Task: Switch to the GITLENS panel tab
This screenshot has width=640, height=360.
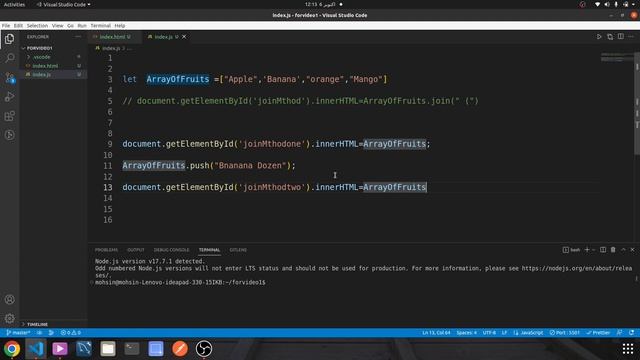Action: coord(238,250)
